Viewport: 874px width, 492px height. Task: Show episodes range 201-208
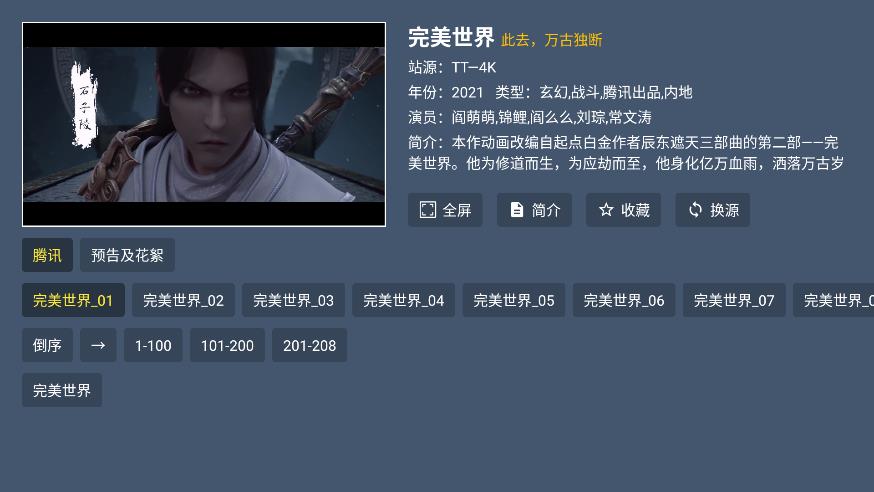click(309, 345)
